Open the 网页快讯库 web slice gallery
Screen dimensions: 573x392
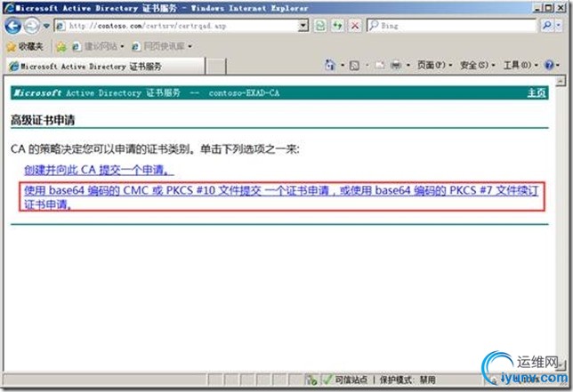point(158,46)
